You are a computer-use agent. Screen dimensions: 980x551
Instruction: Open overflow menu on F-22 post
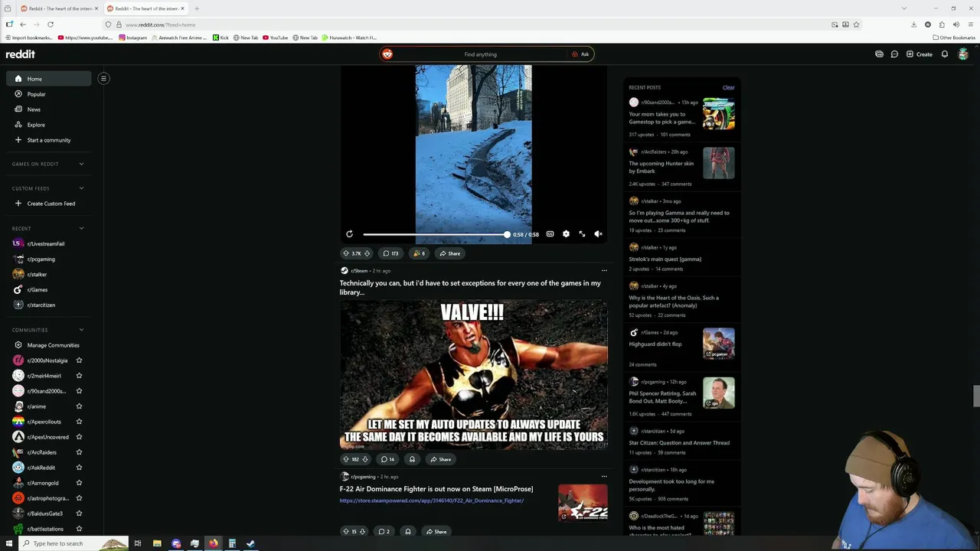604,476
